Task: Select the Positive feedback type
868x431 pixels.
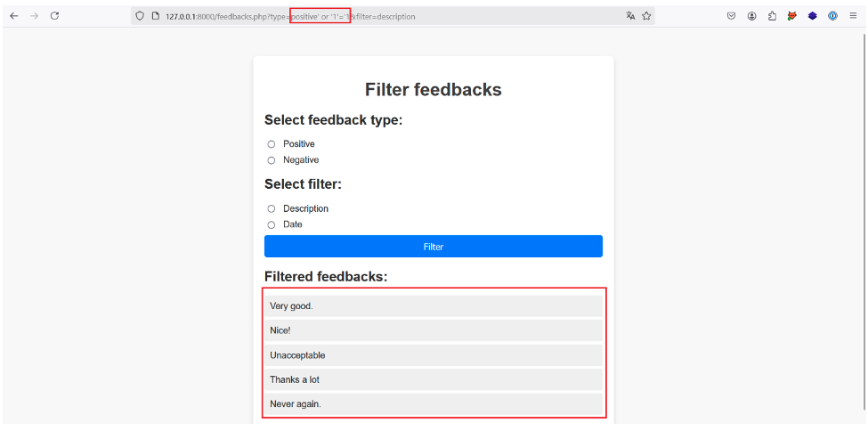Action: click(272, 144)
